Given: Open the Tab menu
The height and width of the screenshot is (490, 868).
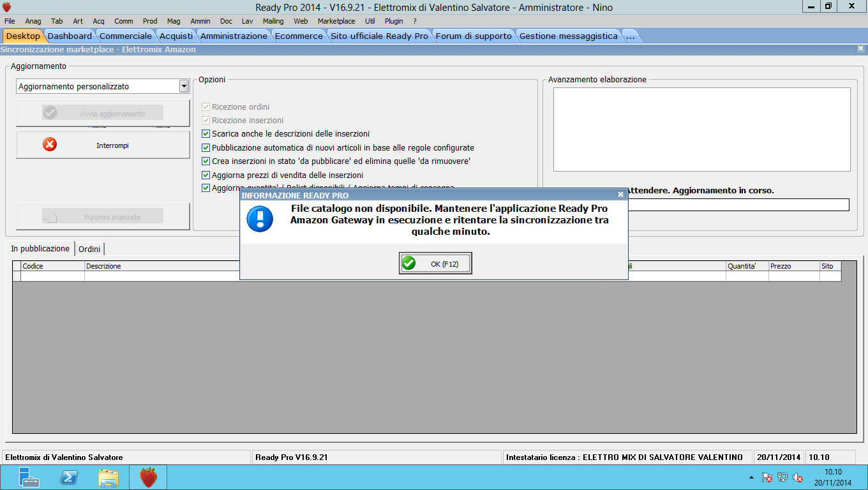Looking at the screenshot, I should click(x=57, y=21).
